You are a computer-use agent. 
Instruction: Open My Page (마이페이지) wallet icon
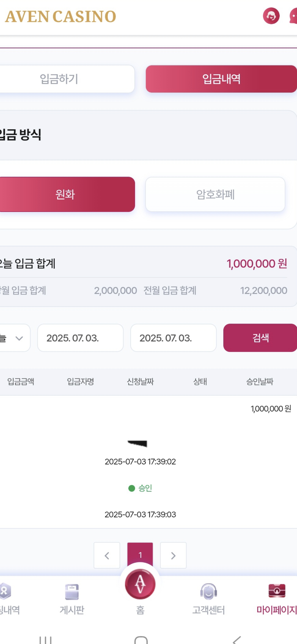pyautogui.click(x=277, y=591)
